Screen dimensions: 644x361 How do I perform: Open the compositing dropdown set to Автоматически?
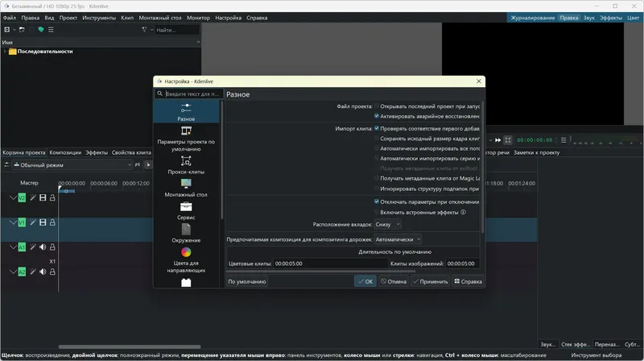click(x=398, y=239)
